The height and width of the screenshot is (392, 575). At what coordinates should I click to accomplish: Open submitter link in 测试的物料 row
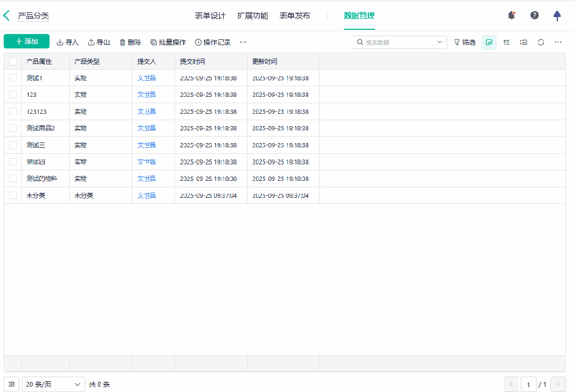[146, 178]
